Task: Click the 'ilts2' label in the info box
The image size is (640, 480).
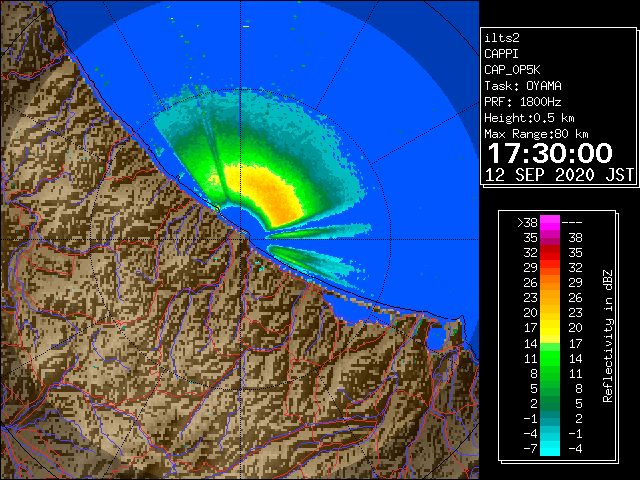Action: (502, 38)
